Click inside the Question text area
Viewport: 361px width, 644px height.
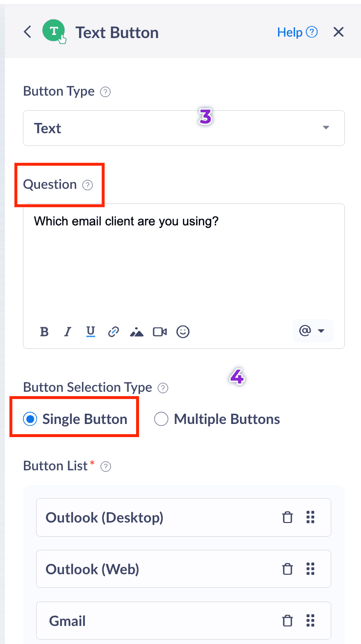183,263
